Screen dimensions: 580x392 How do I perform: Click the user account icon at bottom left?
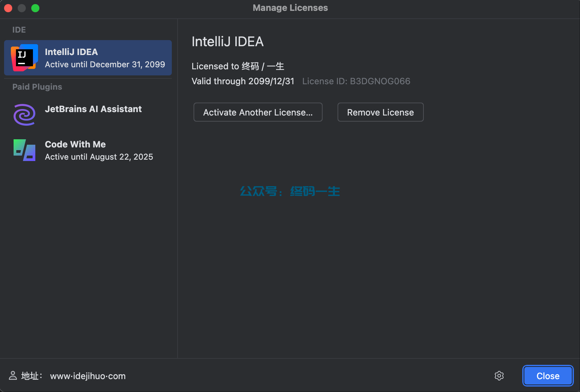point(13,376)
